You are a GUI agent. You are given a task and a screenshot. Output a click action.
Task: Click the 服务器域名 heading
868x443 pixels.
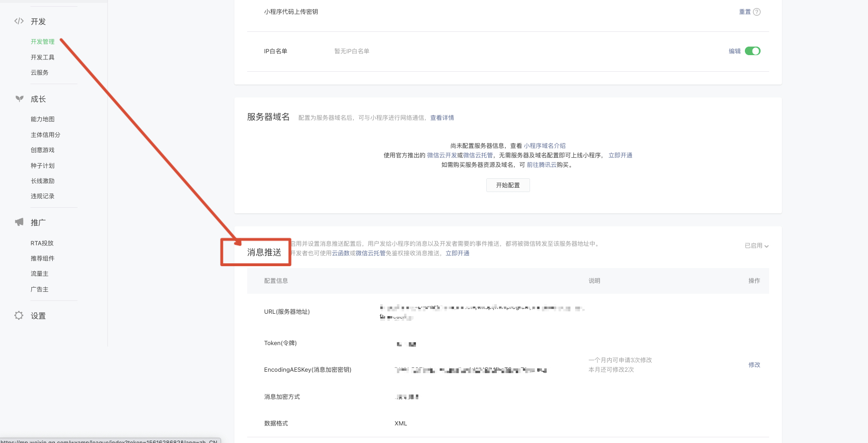point(268,117)
